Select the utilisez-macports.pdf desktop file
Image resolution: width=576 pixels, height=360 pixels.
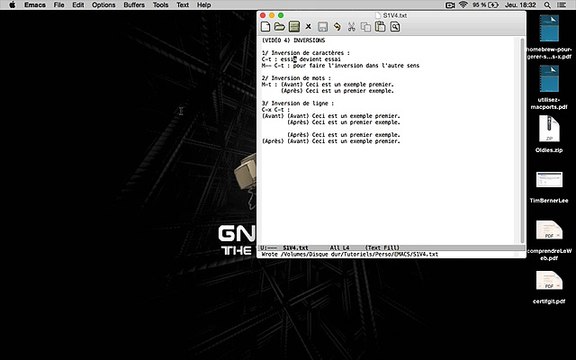pos(549,87)
